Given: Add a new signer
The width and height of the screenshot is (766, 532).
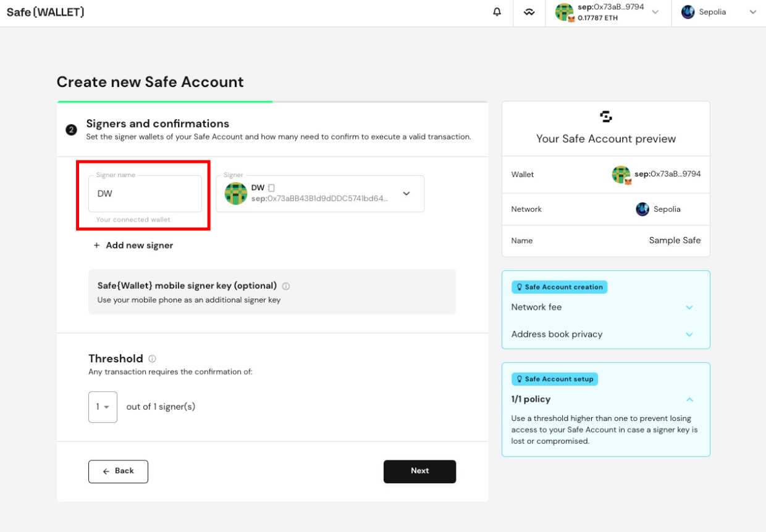Looking at the screenshot, I should point(133,246).
